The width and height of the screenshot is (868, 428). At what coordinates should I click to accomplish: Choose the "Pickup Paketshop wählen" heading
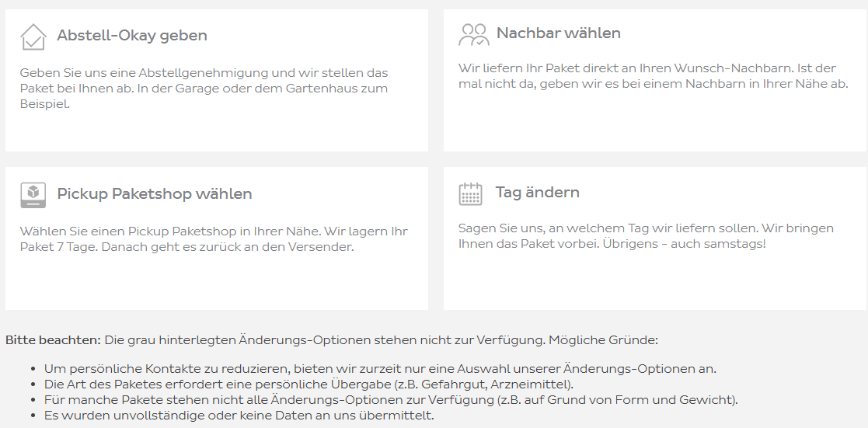tap(154, 194)
